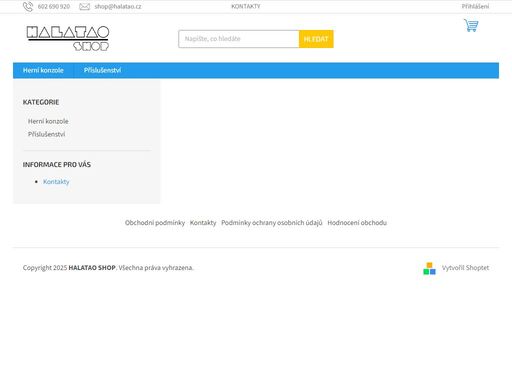Click the phone handset icon
This screenshot has height=384, width=512.
[28, 7]
